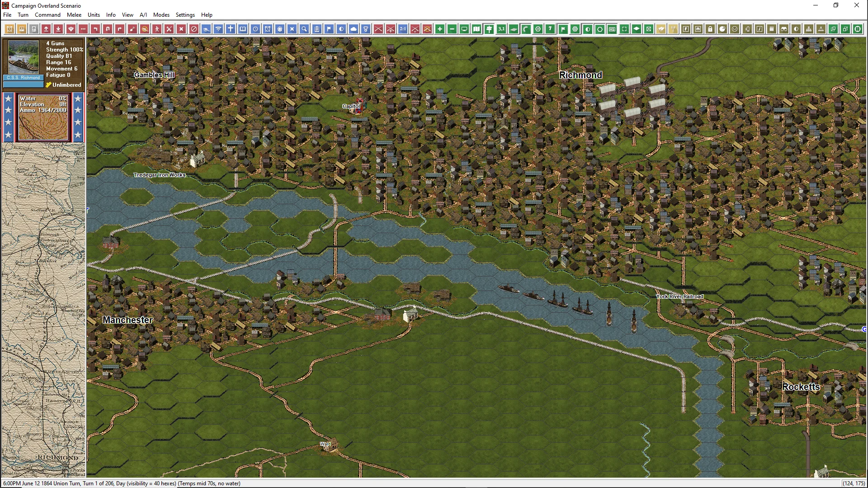Click the Richmond overview minimap
The width and height of the screenshot is (868, 488).
(x=43, y=310)
